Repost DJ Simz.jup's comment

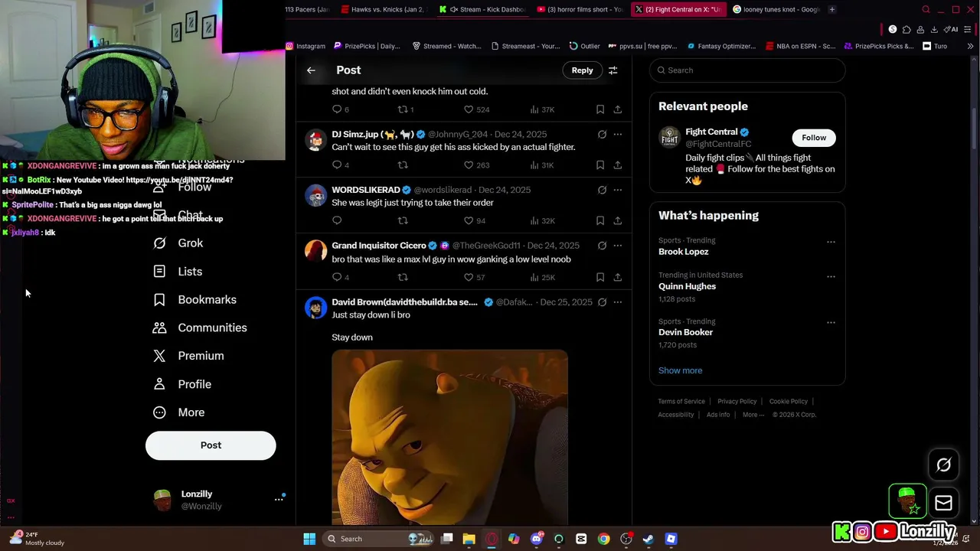(x=403, y=165)
